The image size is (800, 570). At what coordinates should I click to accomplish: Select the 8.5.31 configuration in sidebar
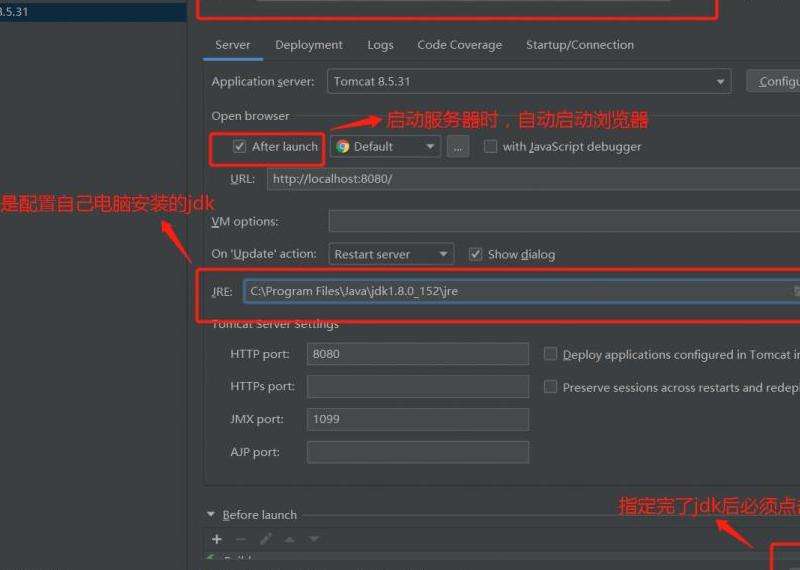pos(93,12)
